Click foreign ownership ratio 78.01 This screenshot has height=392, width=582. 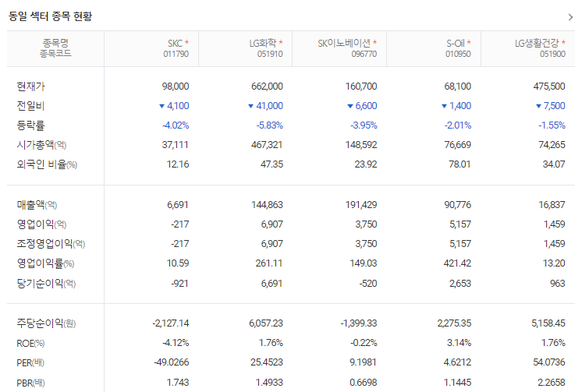click(460, 164)
